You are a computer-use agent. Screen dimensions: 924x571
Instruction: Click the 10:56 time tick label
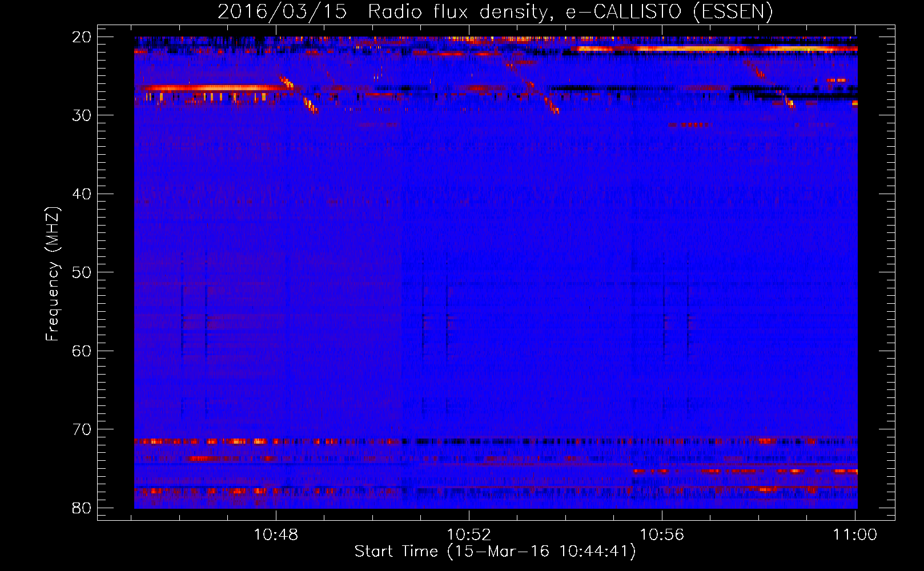[662, 535]
